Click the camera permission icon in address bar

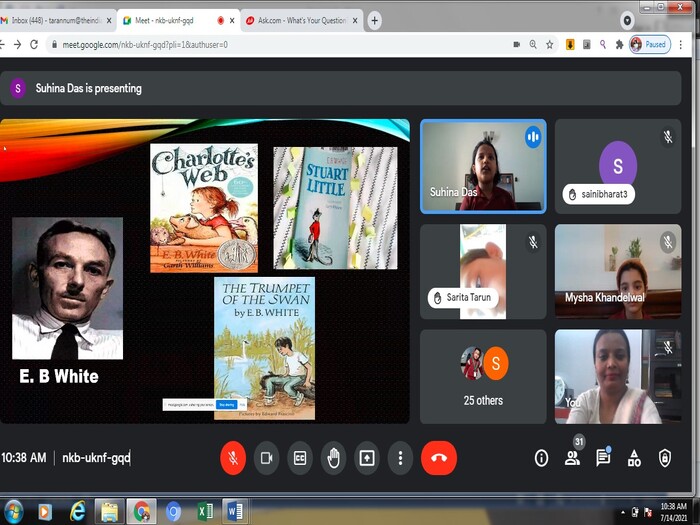pos(517,44)
